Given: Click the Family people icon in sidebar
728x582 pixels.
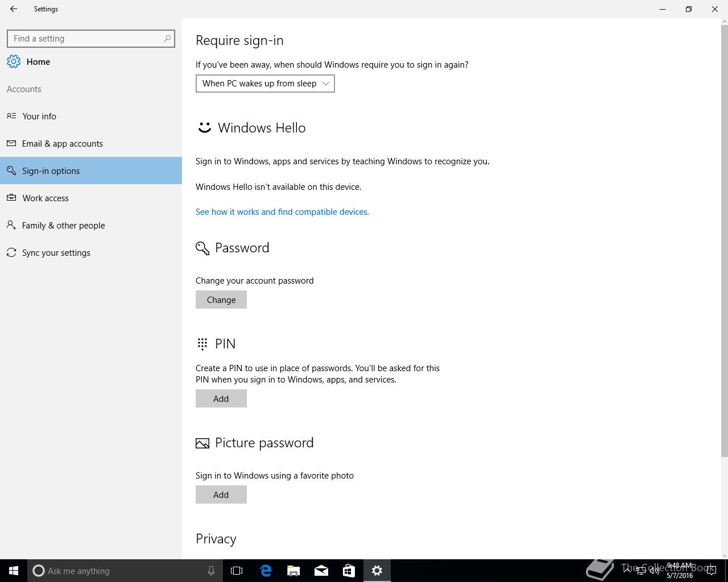Looking at the screenshot, I should point(11,225).
